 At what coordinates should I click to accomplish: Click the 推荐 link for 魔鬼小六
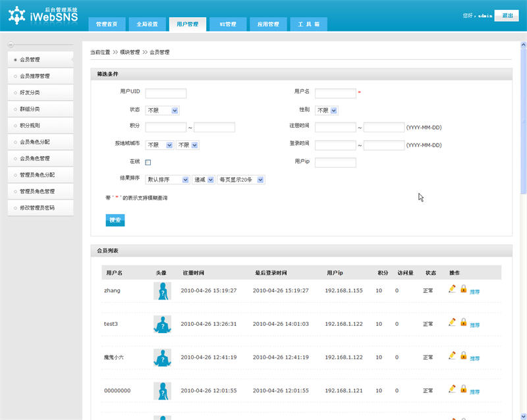pyautogui.click(x=474, y=359)
